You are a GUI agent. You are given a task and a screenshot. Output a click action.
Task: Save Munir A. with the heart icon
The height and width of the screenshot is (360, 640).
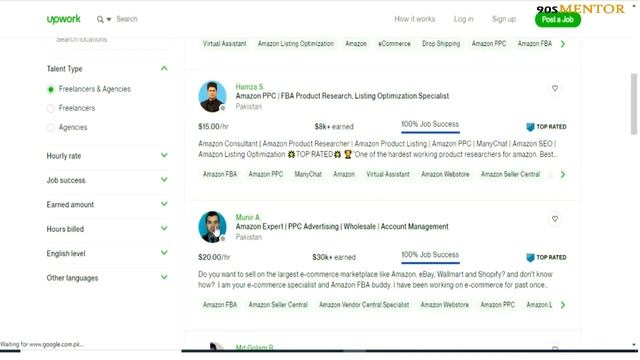tap(555, 219)
